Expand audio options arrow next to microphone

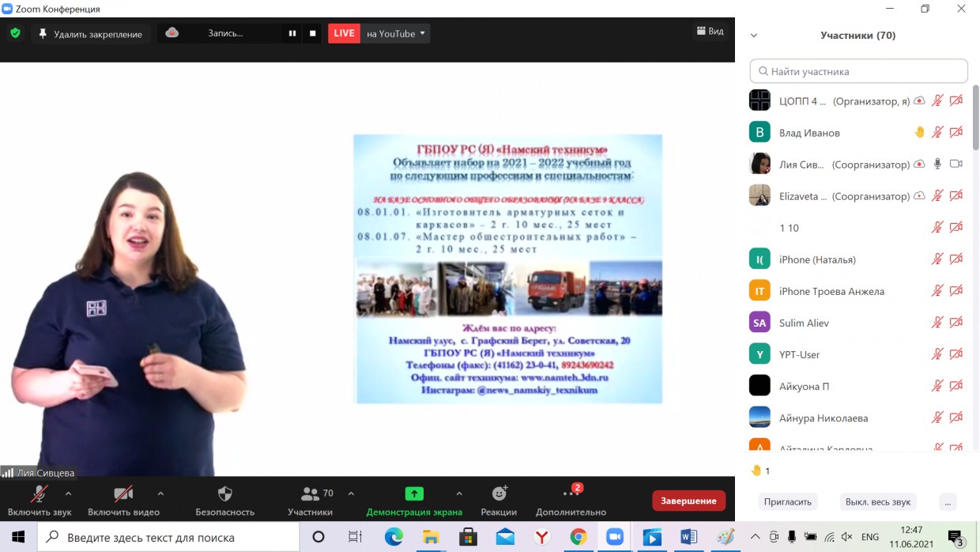68,493
